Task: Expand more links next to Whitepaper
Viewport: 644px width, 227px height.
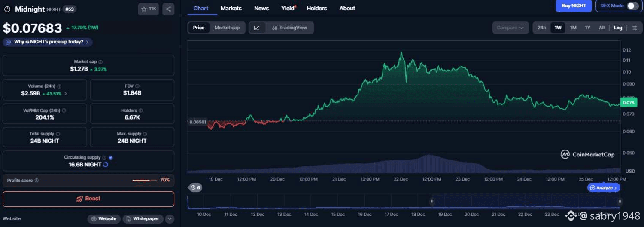Action: (170, 219)
